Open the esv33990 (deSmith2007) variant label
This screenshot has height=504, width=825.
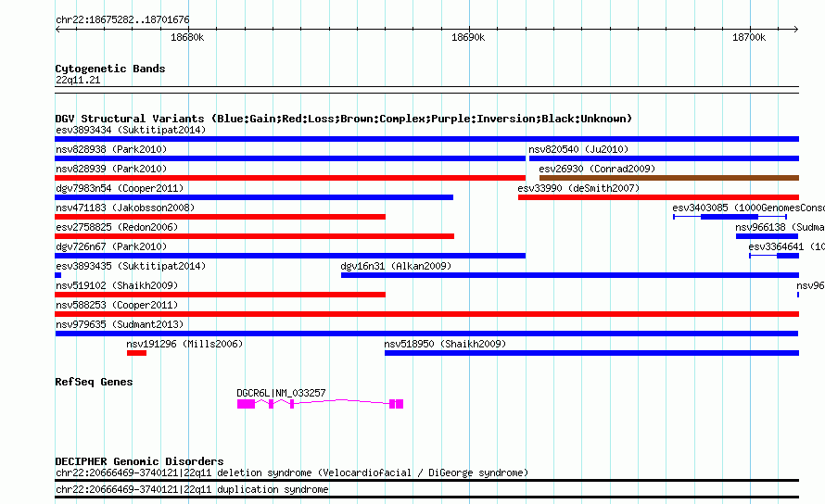point(578,188)
